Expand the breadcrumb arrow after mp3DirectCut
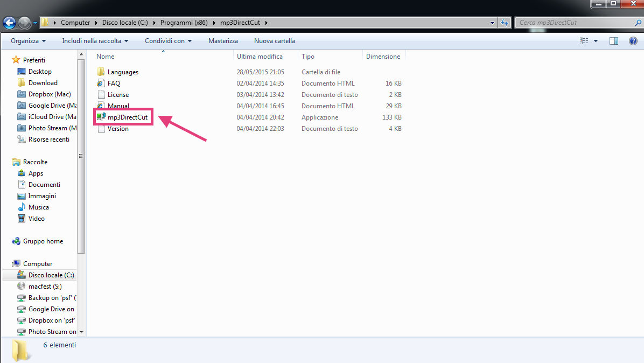Image resolution: width=644 pixels, height=363 pixels. point(266,23)
